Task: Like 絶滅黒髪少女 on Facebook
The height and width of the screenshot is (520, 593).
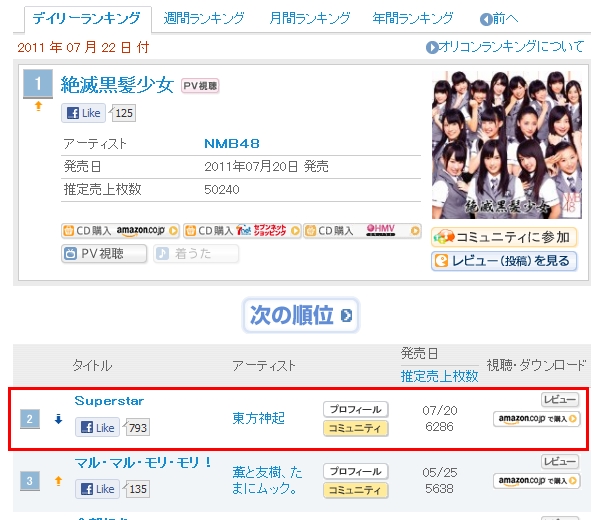Action: click(x=84, y=113)
